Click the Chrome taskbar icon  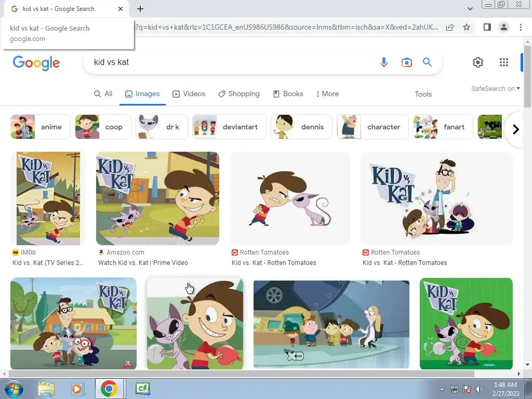pyautogui.click(x=109, y=389)
